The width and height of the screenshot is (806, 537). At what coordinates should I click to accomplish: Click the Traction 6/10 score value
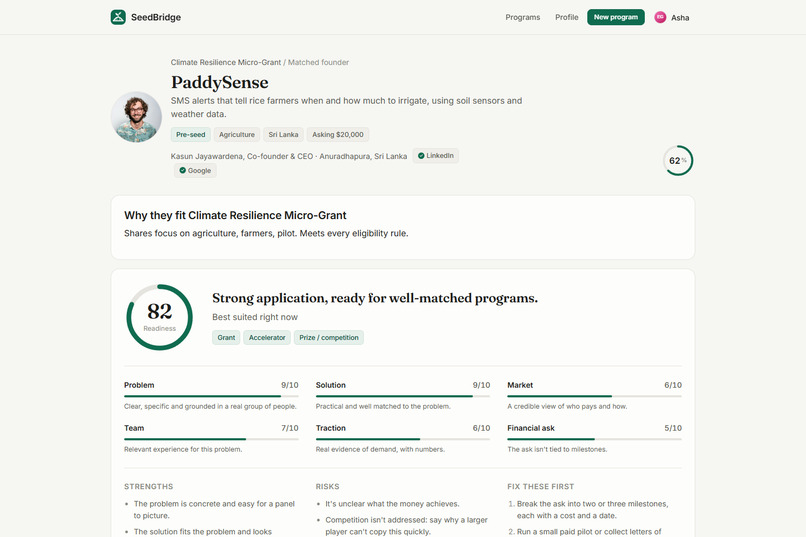point(481,428)
